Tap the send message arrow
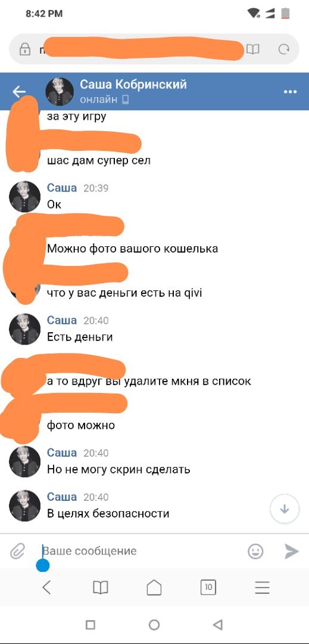Image resolution: width=309 pixels, height=644 pixels. coord(291,551)
